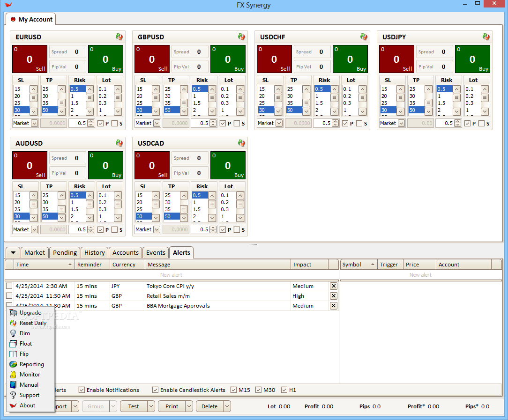508x420 pixels.
Task: Toggle the GBPUSD S checkbox
Action: point(237,123)
